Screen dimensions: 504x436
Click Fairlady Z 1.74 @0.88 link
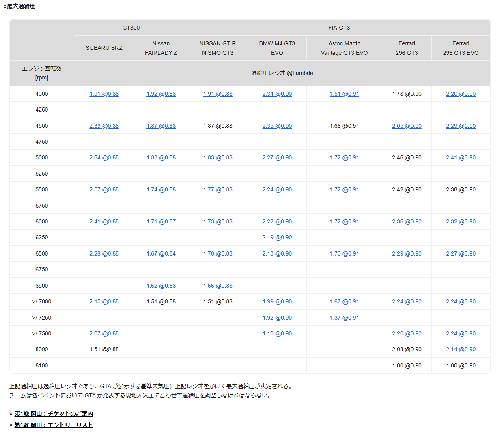tap(161, 189)
